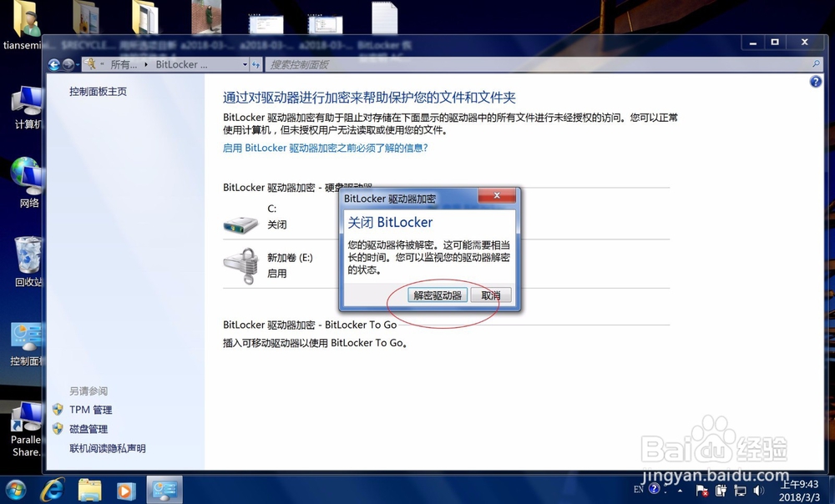Viewport: 835px width, 504px height.
Task: Click the 解密驱动器 button in the dialog
Action: coord(438,295)
